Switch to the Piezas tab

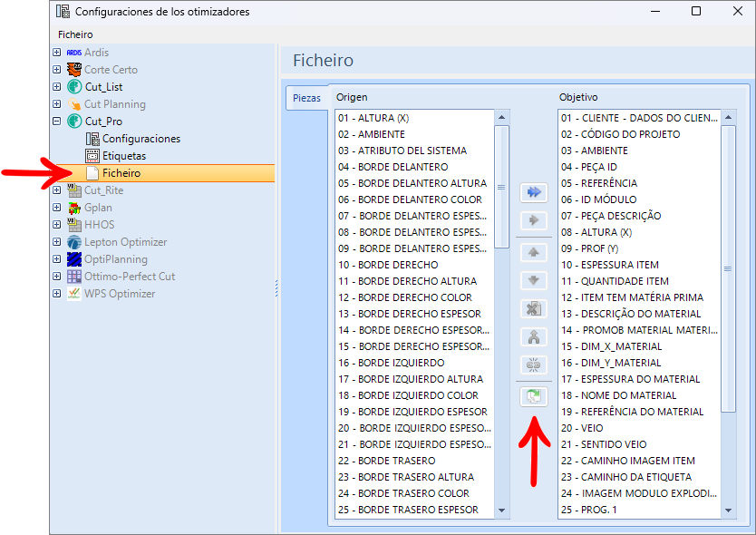(306, 98)
